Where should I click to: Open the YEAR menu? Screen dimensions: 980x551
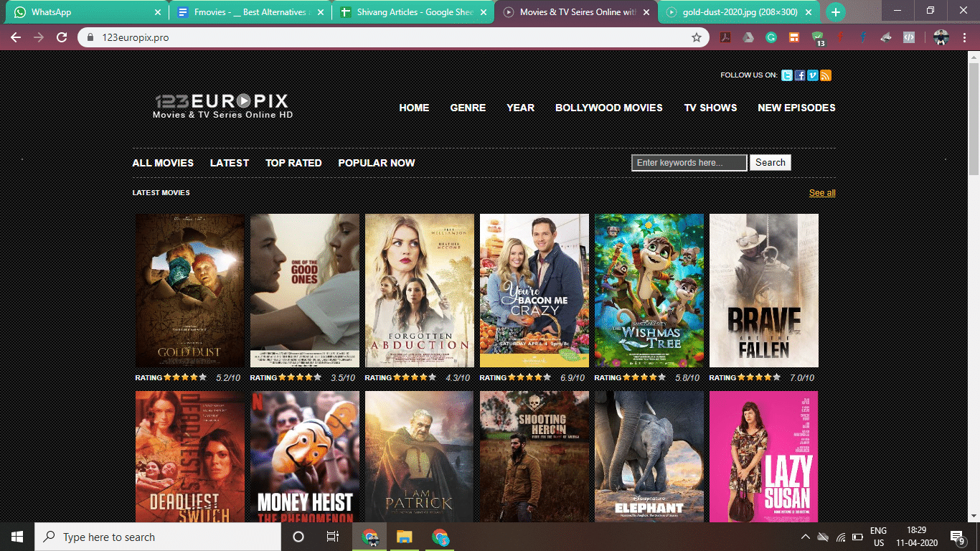[x=520, y=108]
